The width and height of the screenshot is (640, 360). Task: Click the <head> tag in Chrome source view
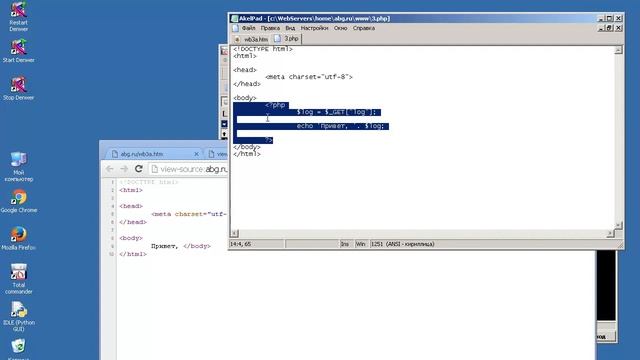coord(131,206)
